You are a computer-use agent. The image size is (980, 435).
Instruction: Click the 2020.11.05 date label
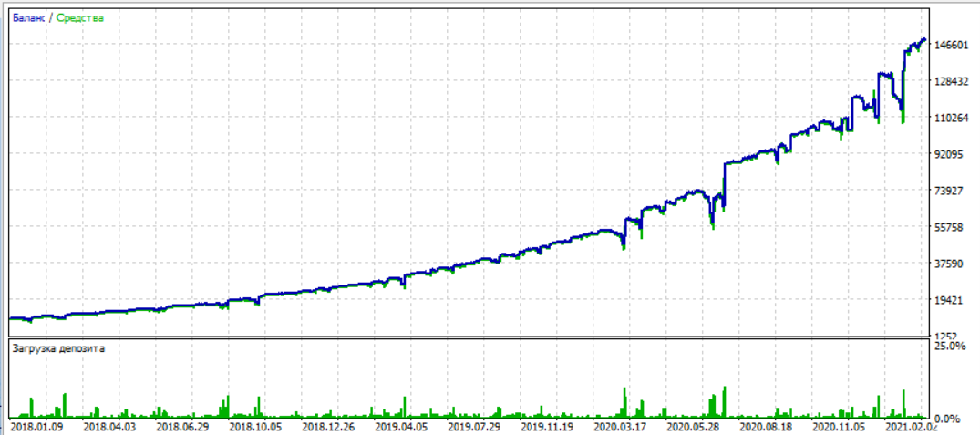click(840, 428)
